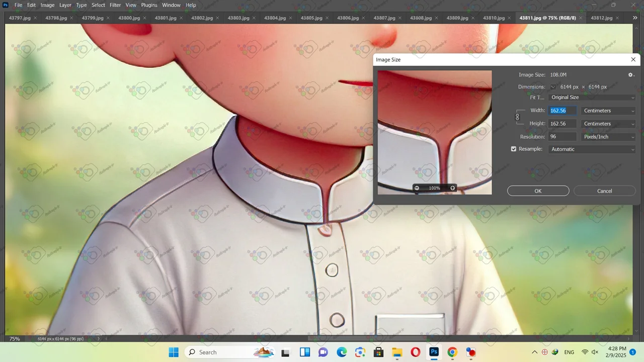The image size is (644, 362).
Task: Show more document tabs with double chevron
Action: [x=634, y=18]
